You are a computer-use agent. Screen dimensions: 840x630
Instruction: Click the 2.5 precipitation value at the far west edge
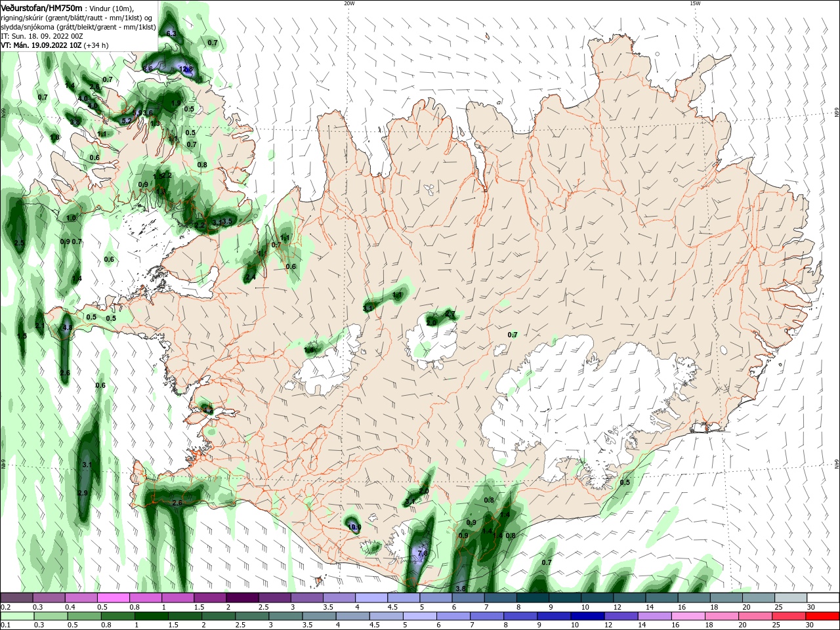(19, 243)
